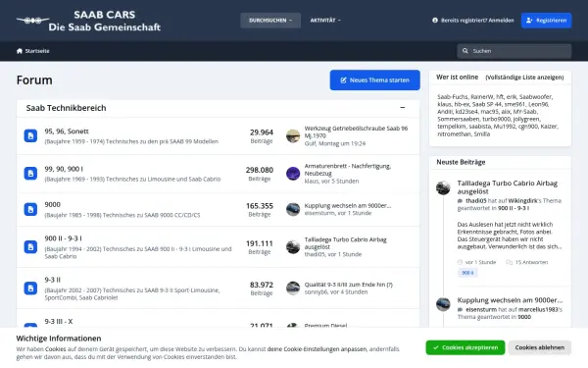Click the 900 II tag label

point(467,273)
